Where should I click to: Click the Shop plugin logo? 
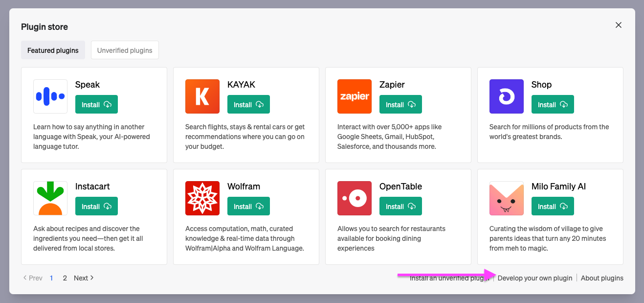507,96
